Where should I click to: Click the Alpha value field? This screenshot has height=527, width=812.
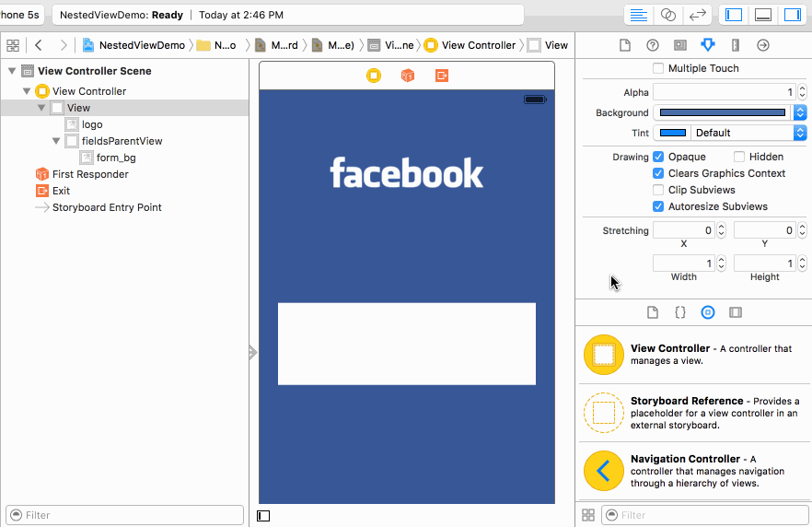(x=725, y=92)
